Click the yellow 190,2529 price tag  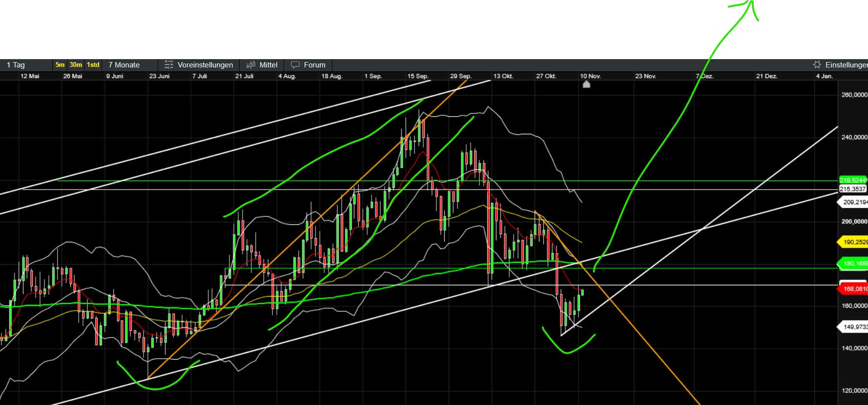[853, 242]
